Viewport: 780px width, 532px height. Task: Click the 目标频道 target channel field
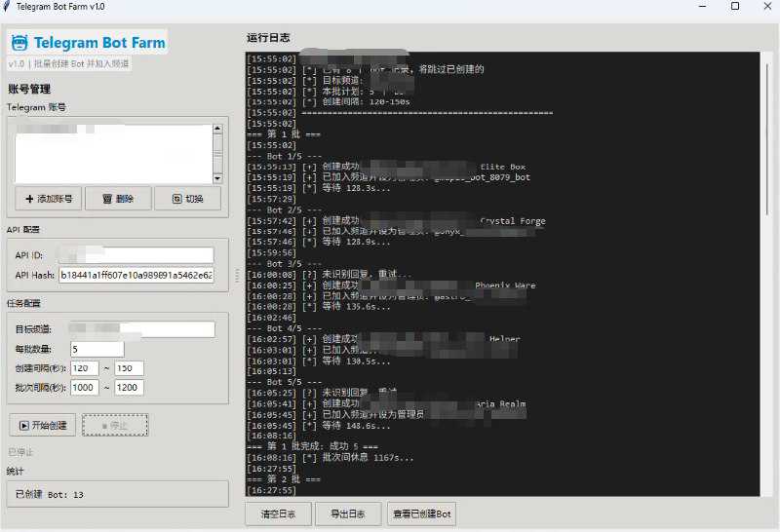pos(142,329)
